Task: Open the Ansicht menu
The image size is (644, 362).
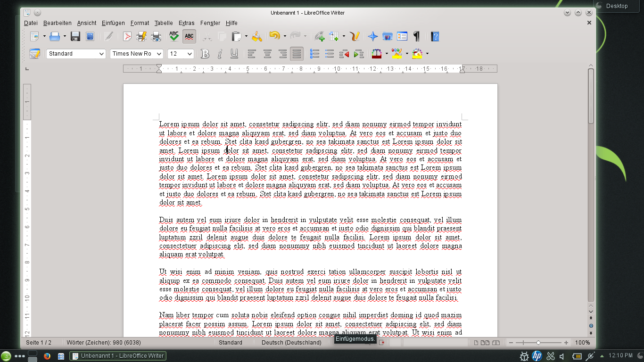Action: (x=87, y=23)
